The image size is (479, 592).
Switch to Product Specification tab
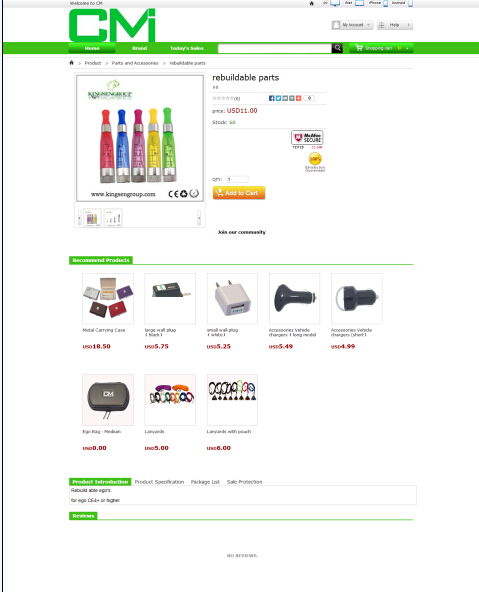click(x=159, y=482)
